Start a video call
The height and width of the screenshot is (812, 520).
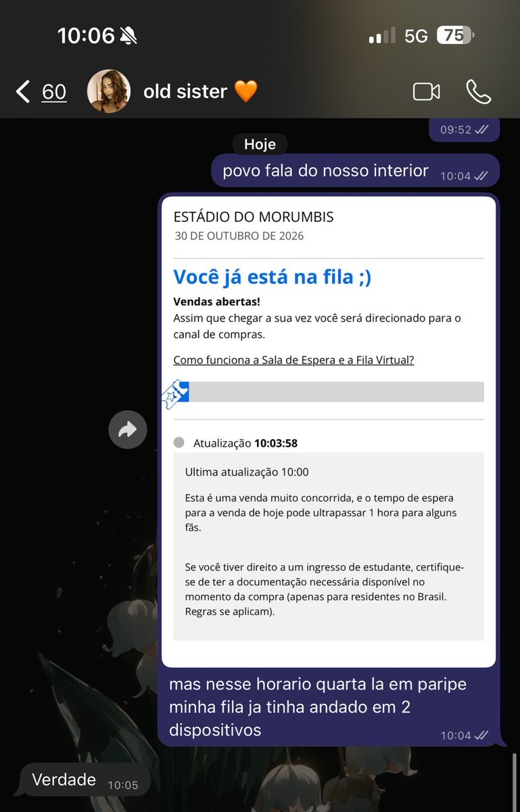(x=427, y=92)
